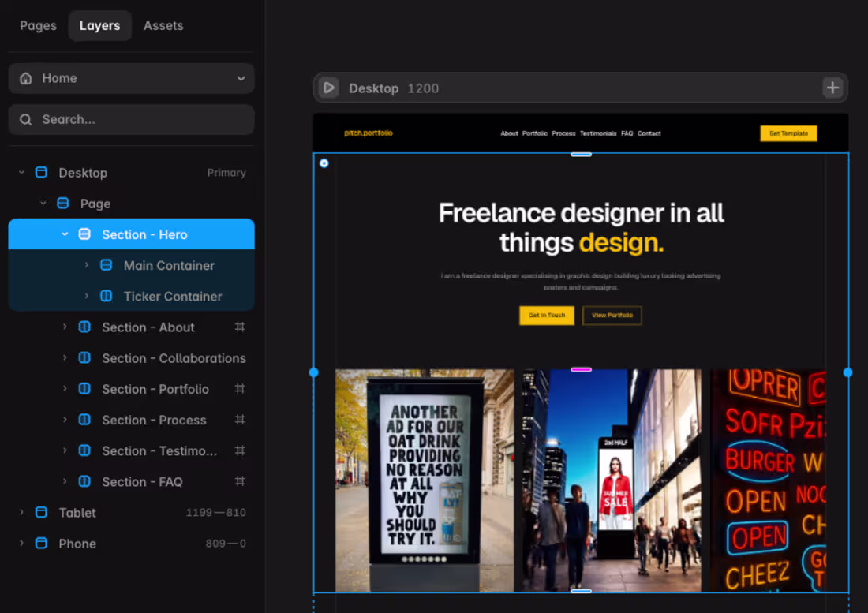
Task: Click the hash icon beside Section - Portfolio
Action: point(240,389)
